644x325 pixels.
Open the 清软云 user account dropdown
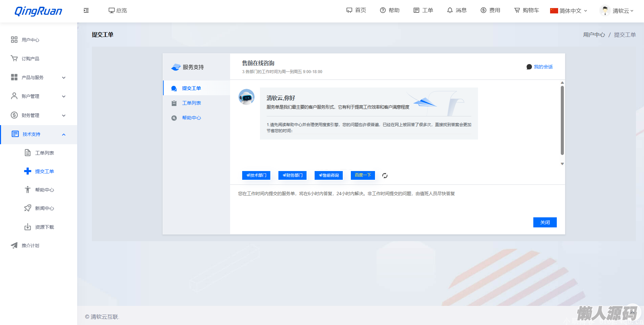pyautogui.click(x=616, y=11)
